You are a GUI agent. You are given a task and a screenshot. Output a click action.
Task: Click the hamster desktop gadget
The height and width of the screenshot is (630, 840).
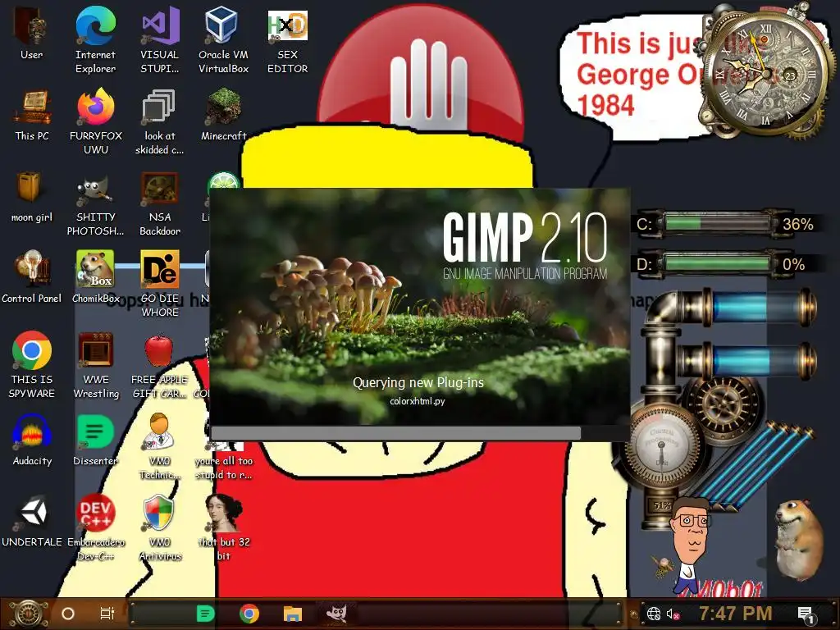pyautogui.click(x=799, y=540)
